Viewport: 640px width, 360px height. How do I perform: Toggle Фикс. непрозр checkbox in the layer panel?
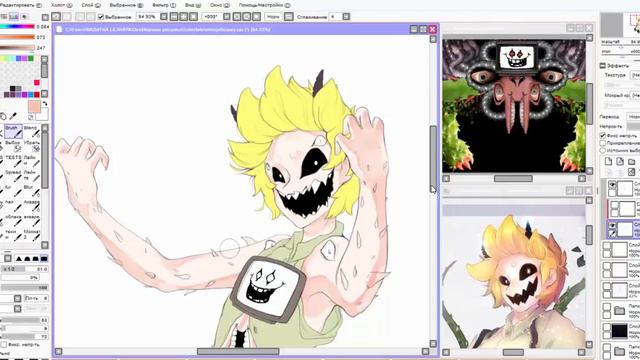coord(603,136)
